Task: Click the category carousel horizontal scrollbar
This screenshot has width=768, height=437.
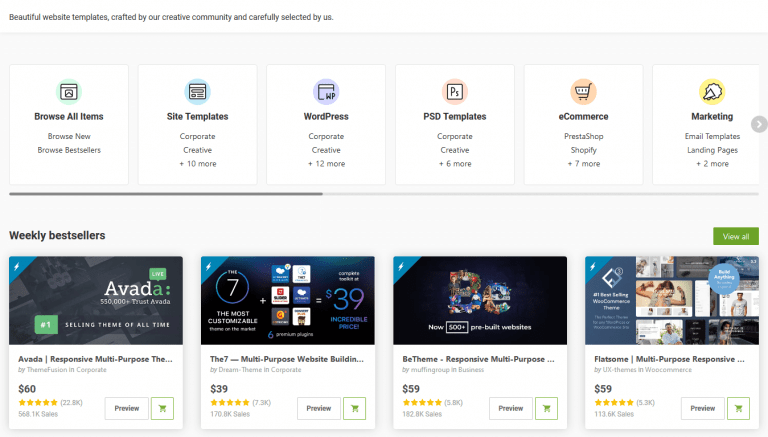Action: click(x=384, y=194)
